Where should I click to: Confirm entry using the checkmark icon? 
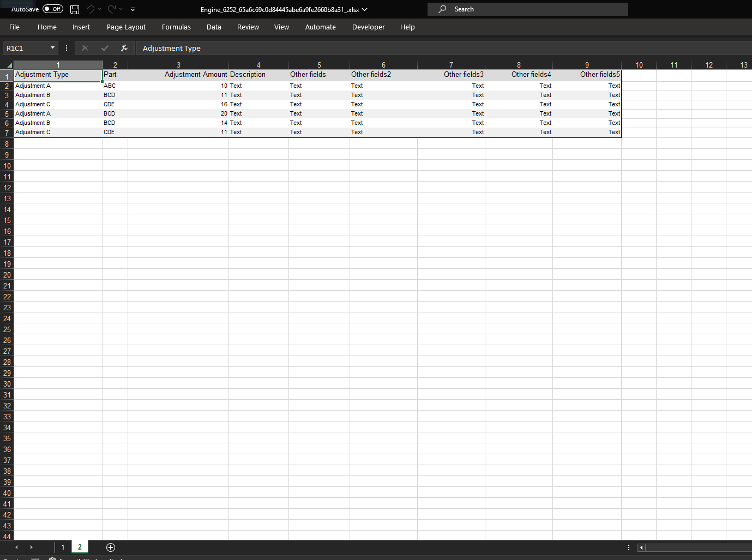(x=105, y=48)
